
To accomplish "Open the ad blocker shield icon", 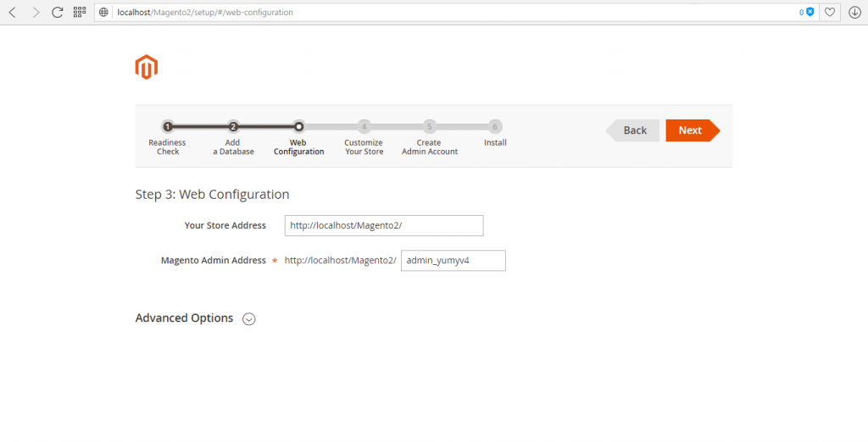I will [x=810, y=12].
